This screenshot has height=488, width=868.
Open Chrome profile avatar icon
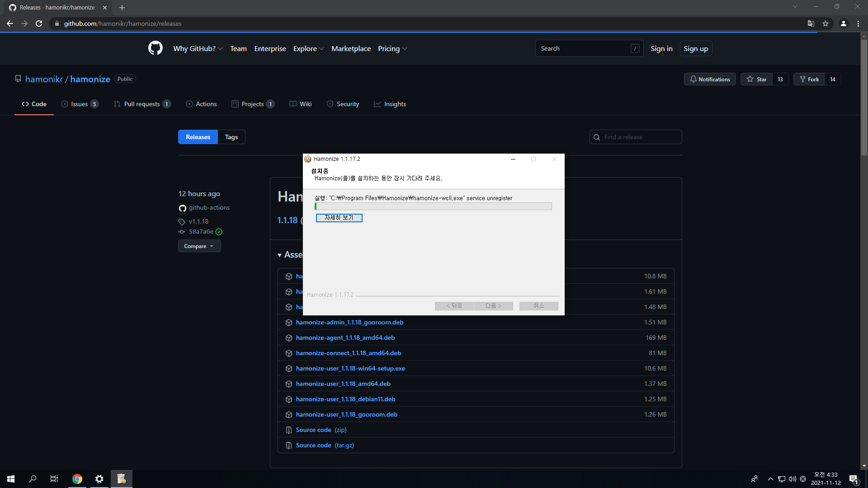tap(844, 23)
